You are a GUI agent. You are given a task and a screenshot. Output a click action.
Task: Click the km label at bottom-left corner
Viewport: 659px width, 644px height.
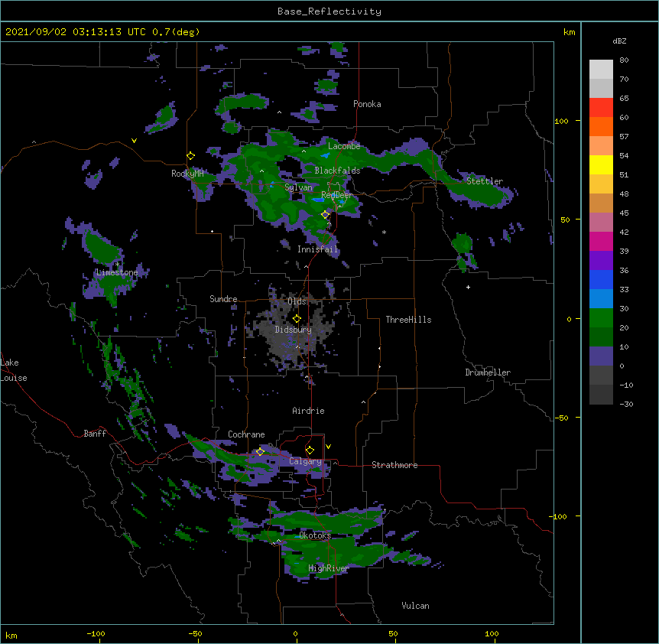(11, 635)
